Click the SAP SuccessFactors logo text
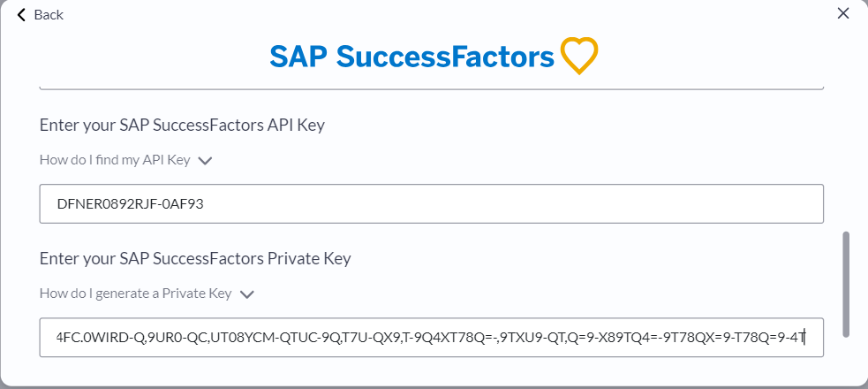Screen dimensions: 868x389 point(411,57)
